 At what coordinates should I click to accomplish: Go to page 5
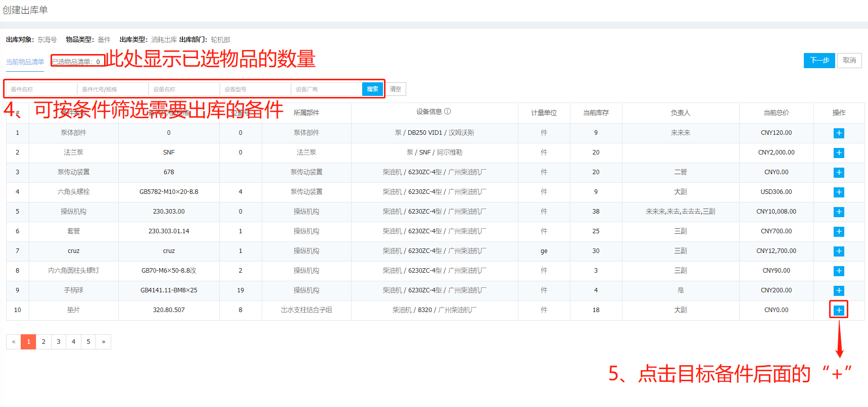(x=88, y=342)
